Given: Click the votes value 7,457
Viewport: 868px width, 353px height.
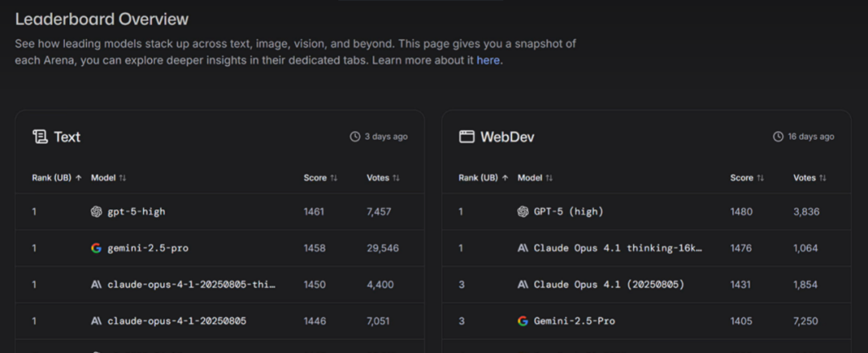Looking at the screenshot, I should 379,211.
